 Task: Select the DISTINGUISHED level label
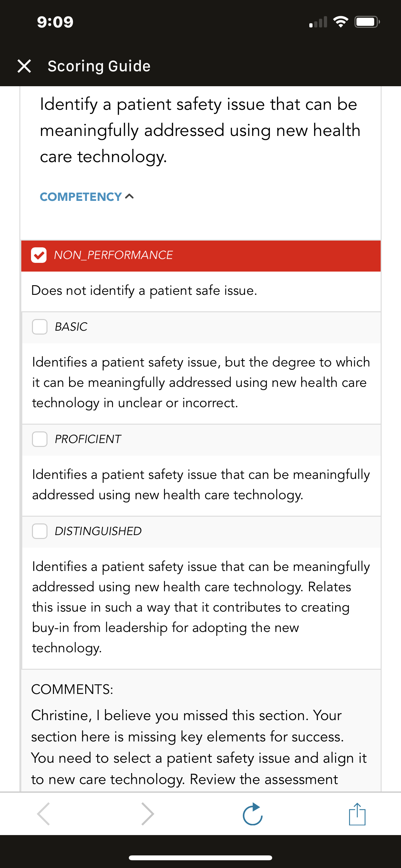(98, 531)
